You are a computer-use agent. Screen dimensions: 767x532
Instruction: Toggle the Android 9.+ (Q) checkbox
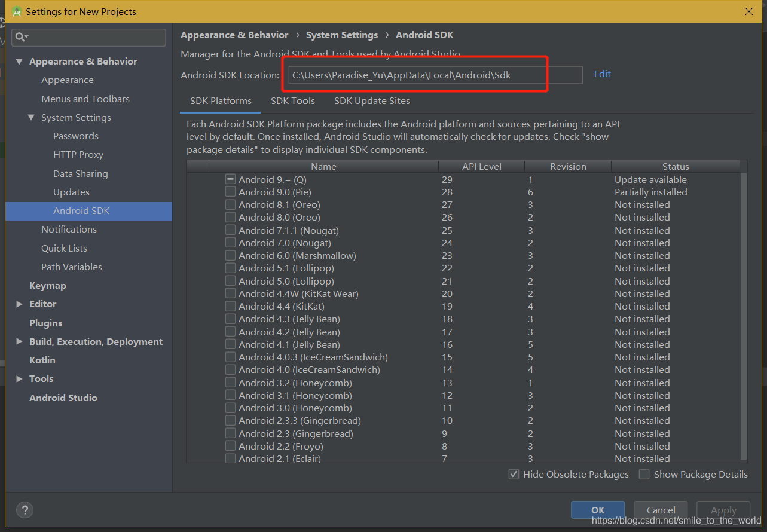click(x=230, y=179)
